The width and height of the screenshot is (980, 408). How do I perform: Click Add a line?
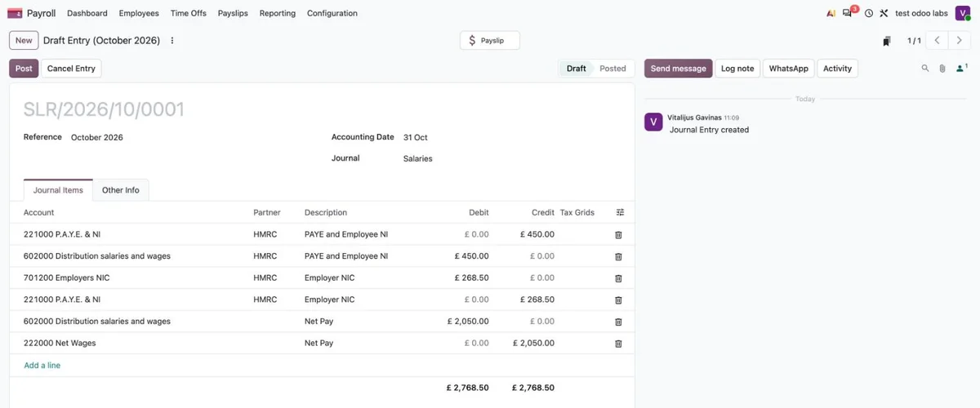coord(42,366)
